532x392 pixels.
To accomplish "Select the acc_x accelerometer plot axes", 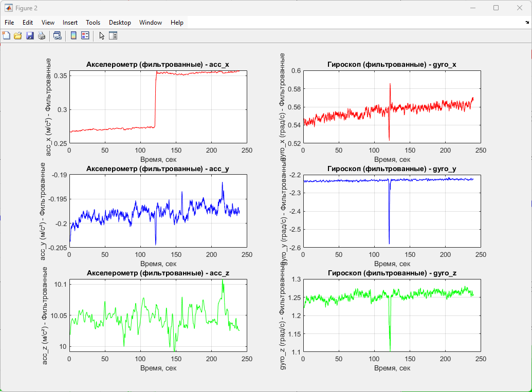I will [158, 107].
